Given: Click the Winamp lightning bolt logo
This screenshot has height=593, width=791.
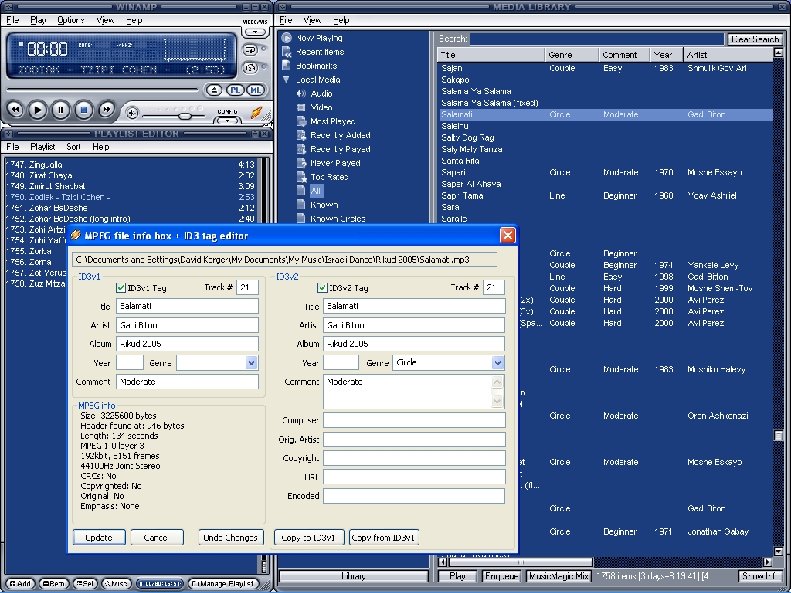Looking at the screenshot, I should (257, 111).
